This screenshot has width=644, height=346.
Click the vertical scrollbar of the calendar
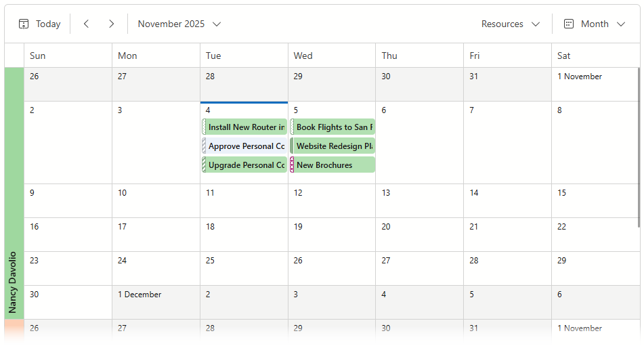tap(639, 149)
